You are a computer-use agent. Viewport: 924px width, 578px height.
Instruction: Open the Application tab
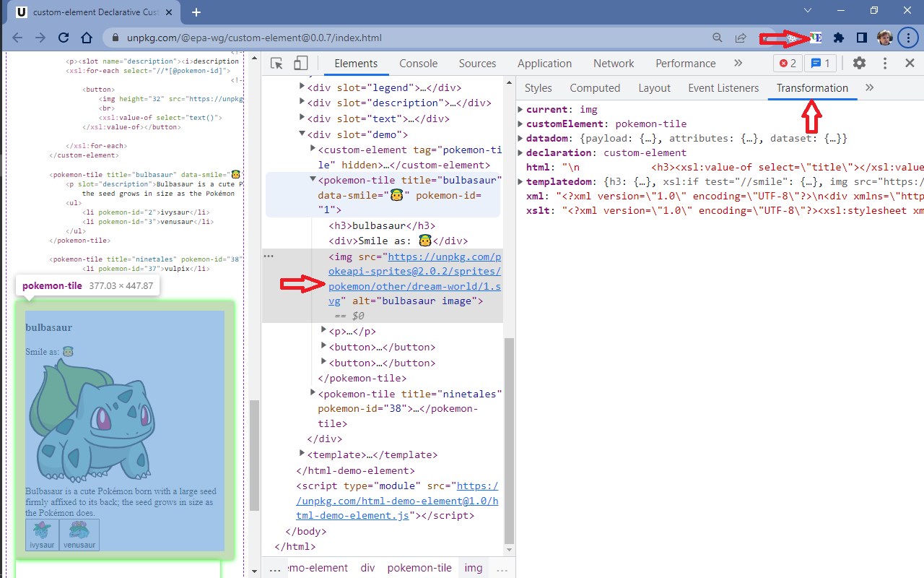coord(544,64)
